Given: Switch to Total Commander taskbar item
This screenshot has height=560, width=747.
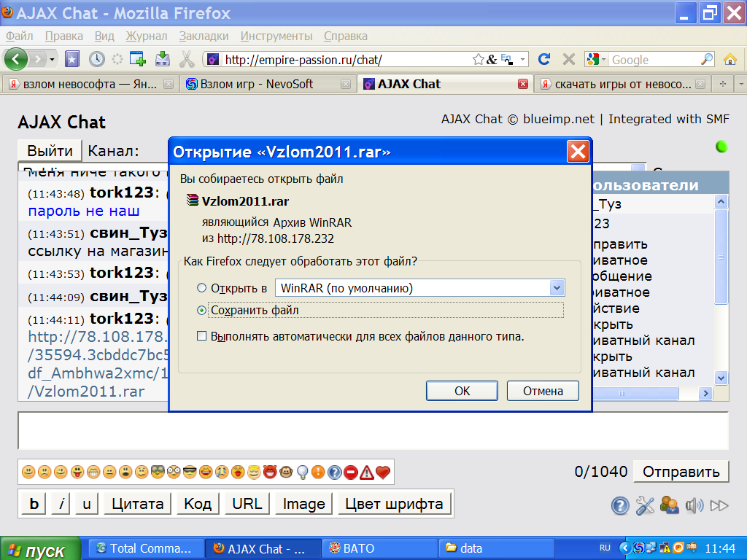Looking at the screenshot, I should [x=146, y=548].
